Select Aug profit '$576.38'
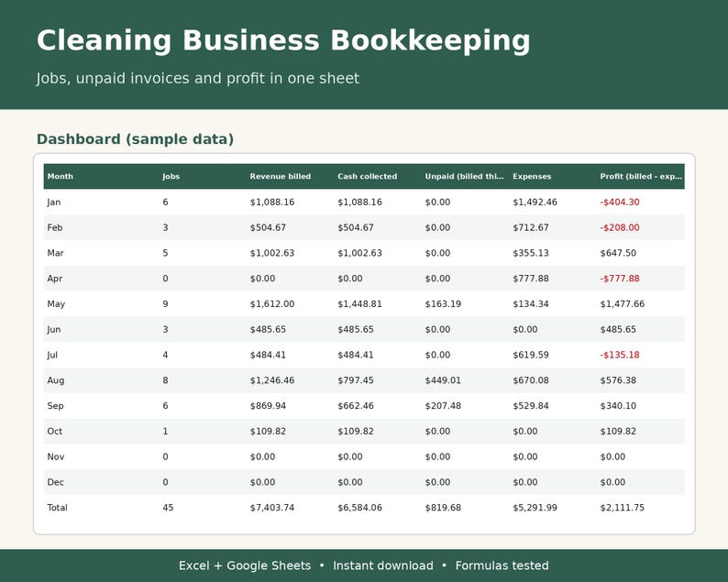Viewport: 728px width, 582px height. click(x=618, y=380)
